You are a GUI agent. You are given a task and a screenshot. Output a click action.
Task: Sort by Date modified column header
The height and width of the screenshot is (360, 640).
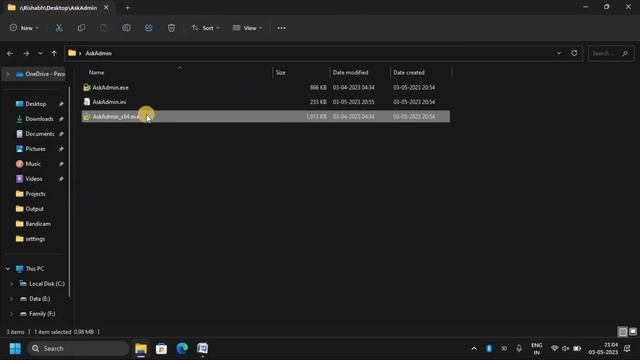coord(350,72)
